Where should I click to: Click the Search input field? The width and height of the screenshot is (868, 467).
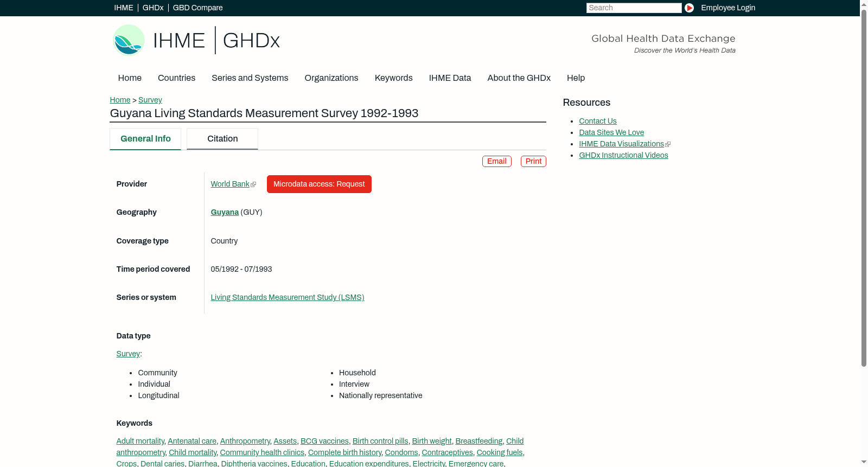(x=634, y=8)
